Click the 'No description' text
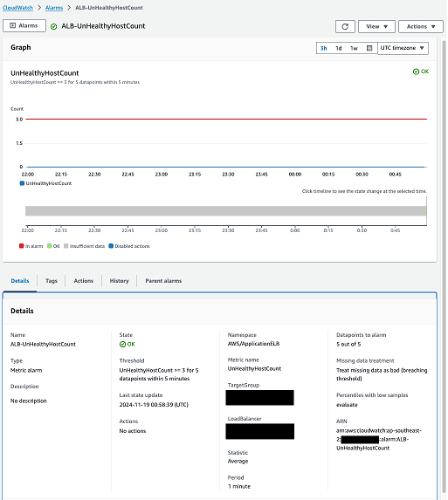This screenshot has width=448, height=500. click(29, 401)
